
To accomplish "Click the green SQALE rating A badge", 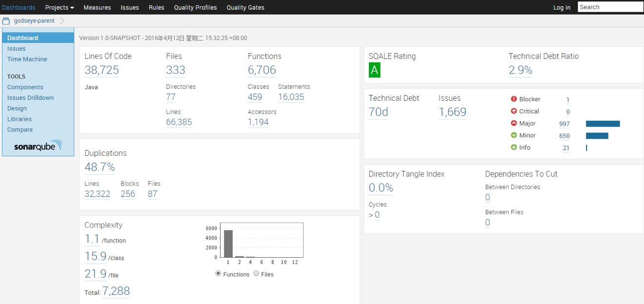I will [x=374, y=70].
